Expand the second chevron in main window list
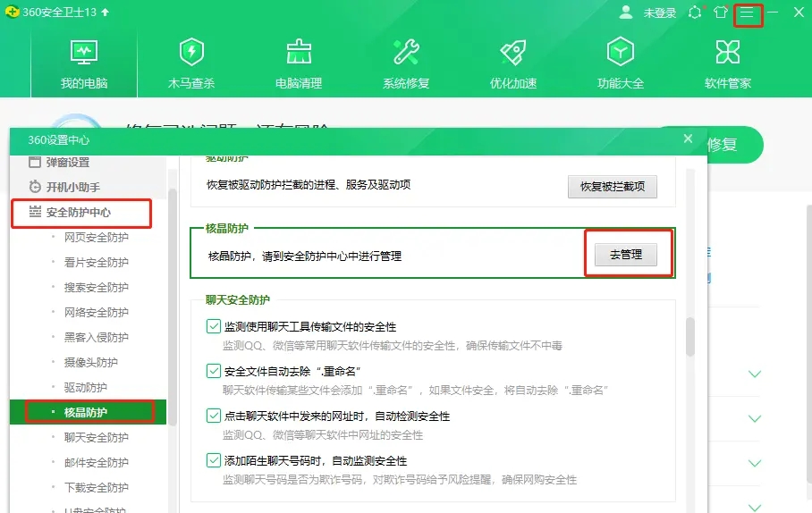This screenshot has width=812, height=513. pos(755,418)
